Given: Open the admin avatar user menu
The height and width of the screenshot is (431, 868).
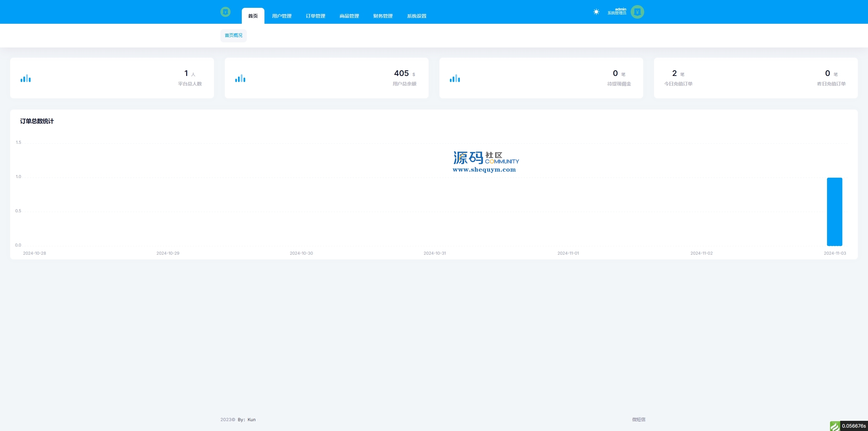Looking at the screenshot, I should [637, 12].
